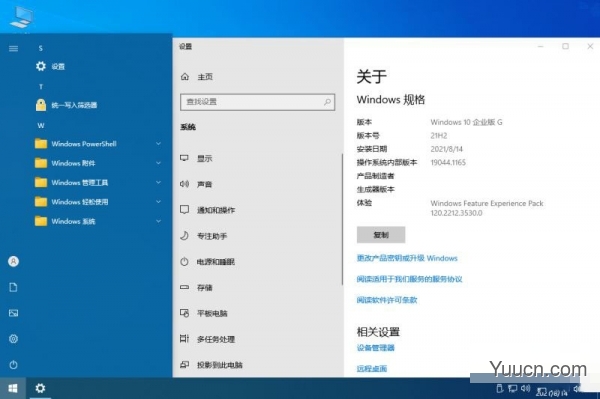Click the Windows Feature Experience Pack text

[x=487, y=204]
